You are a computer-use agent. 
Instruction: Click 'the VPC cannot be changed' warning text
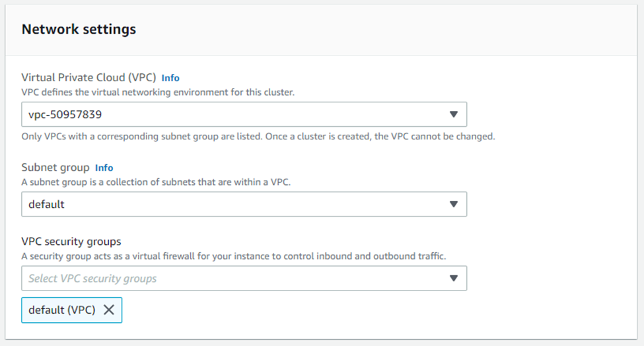[x=435, y=137]
